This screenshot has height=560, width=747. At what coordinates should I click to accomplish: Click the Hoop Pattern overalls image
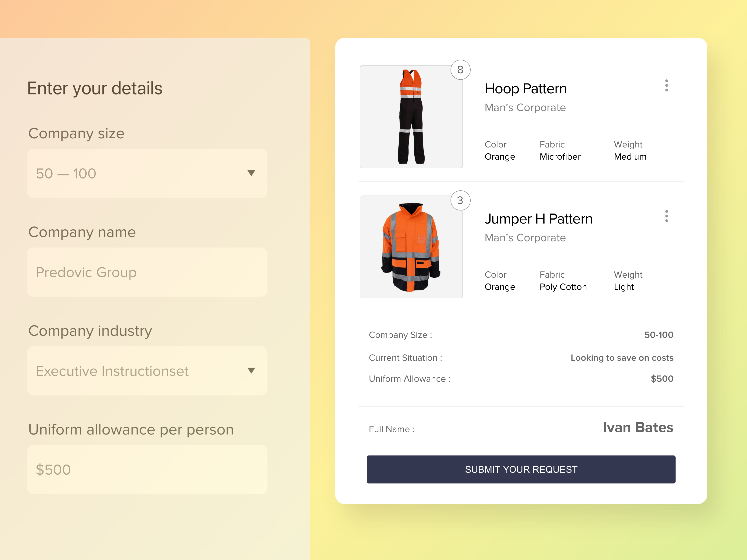pos(411,116)
